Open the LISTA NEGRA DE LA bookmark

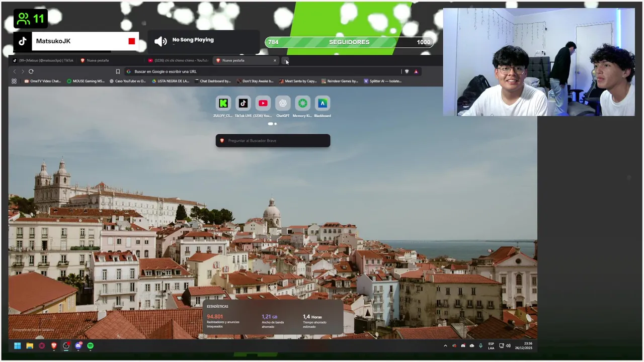[x=170, y=81]
